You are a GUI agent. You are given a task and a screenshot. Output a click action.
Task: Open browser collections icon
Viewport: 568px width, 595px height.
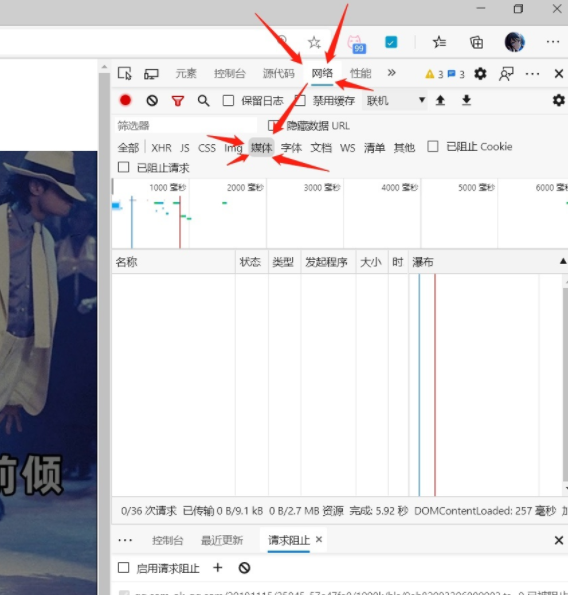(477, 42)
